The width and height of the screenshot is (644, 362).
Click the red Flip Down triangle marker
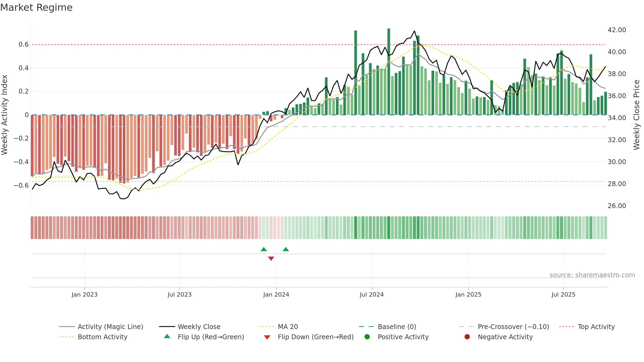tap(271, 258)
